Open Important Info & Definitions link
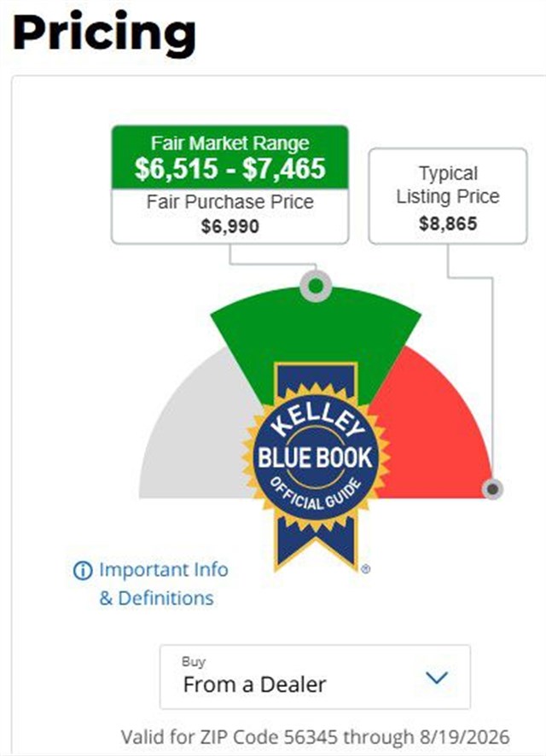 151,584
